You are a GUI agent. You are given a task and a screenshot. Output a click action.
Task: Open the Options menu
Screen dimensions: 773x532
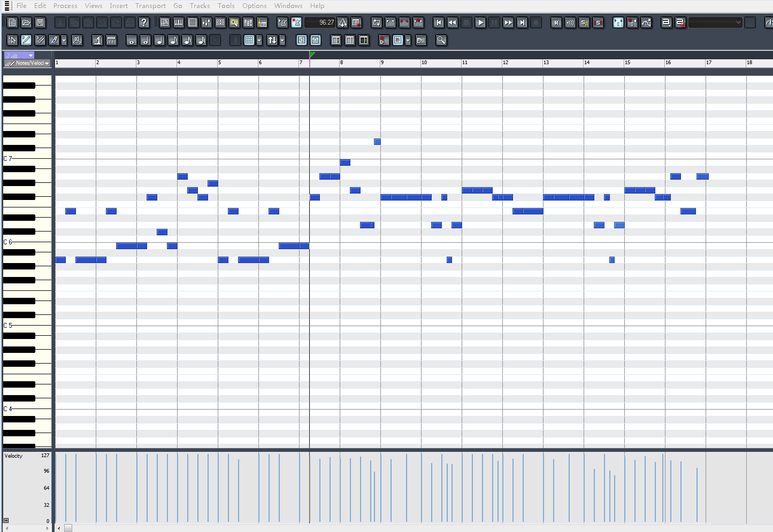[255, 6]
